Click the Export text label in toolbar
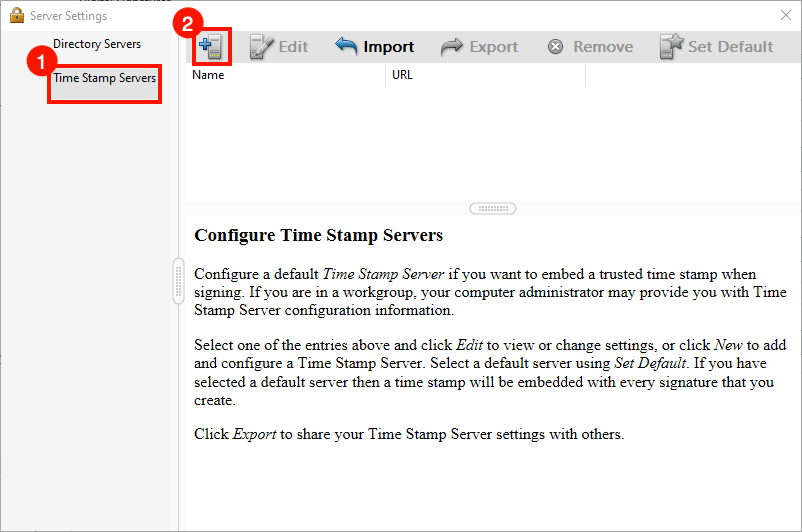802x532 pixels. tap(494, 47)
